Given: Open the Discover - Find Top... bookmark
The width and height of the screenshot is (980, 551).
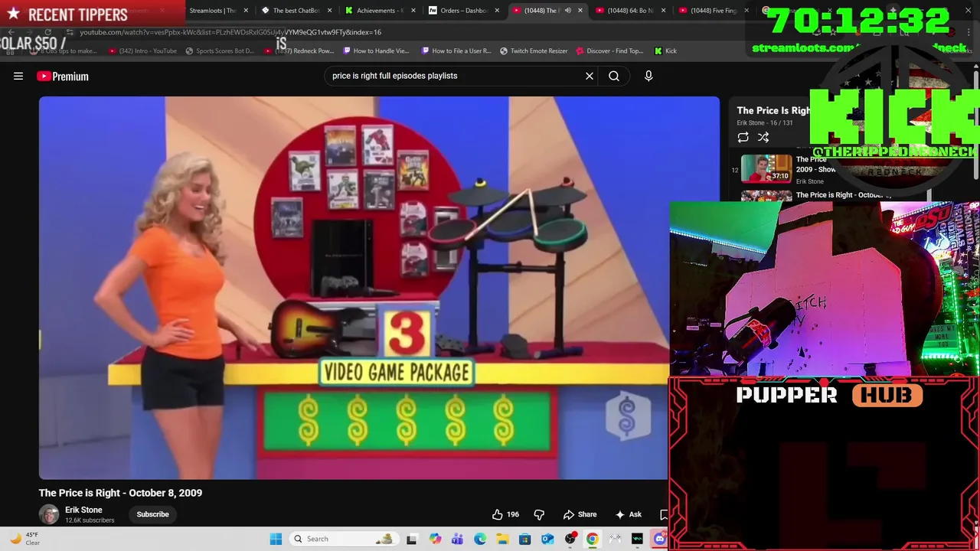Looking at the screenshot, I should [x=609, y=51].
